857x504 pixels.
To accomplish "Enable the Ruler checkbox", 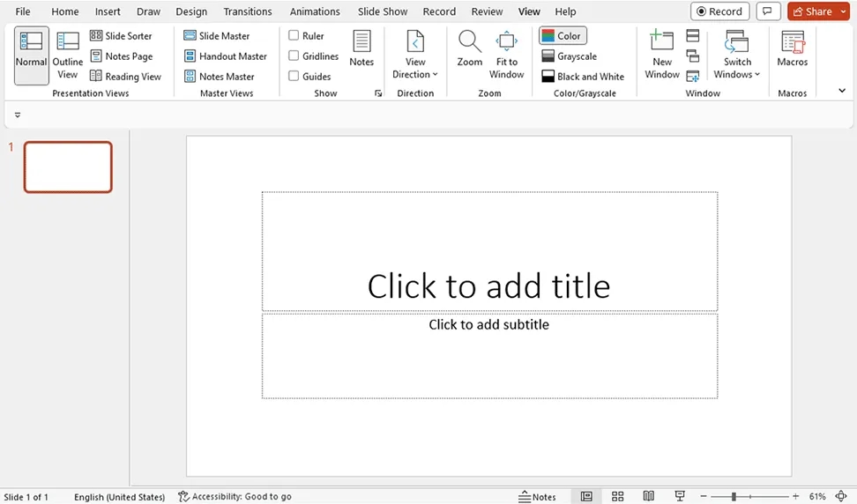I will (x=294, y=36).
